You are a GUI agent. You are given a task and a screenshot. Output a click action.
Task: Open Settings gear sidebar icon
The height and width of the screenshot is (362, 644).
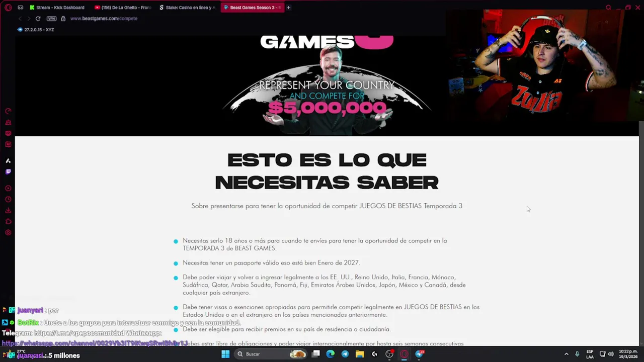coord(8,233)
